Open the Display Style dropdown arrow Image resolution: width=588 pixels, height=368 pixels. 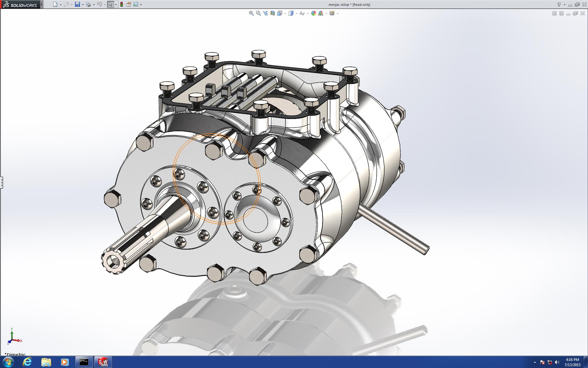click(296, 13)
